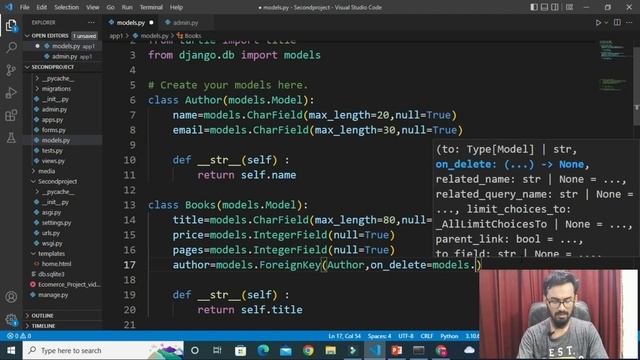
Task: Open the Accounts menu icon
Action: pyautogui.click(x=11, y=297)
